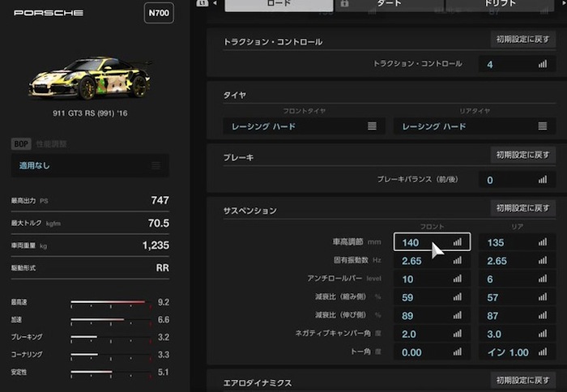567x392 pixels.
Task: Open the rear tire list icon
Action: pos(543,126)
